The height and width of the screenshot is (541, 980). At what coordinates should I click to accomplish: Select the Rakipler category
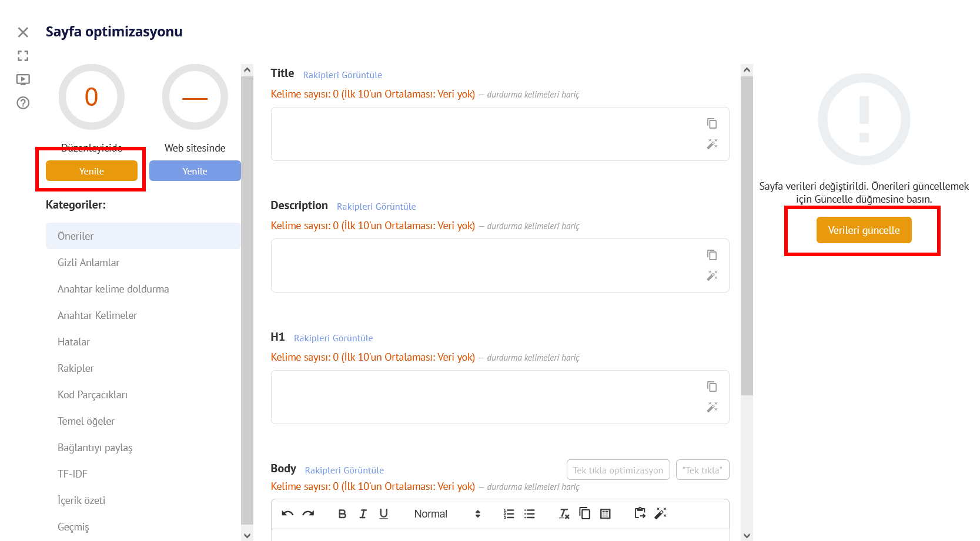pyautogui.click(x=76, y=368)
